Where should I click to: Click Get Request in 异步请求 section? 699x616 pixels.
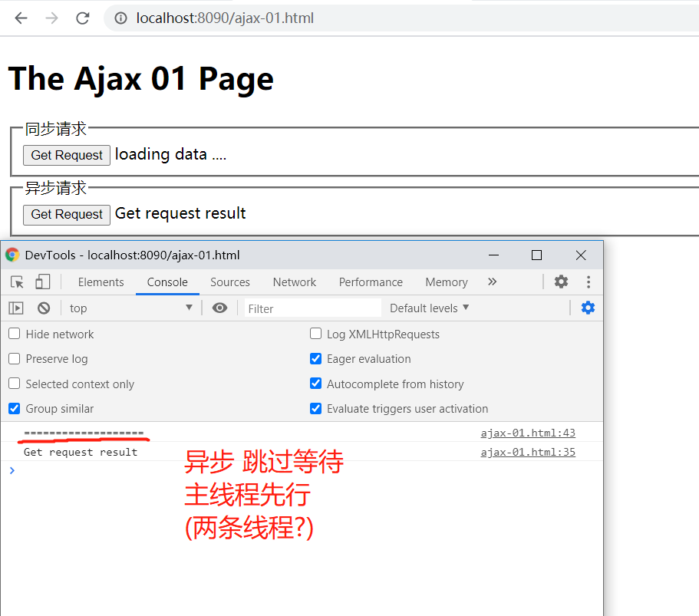67,214
